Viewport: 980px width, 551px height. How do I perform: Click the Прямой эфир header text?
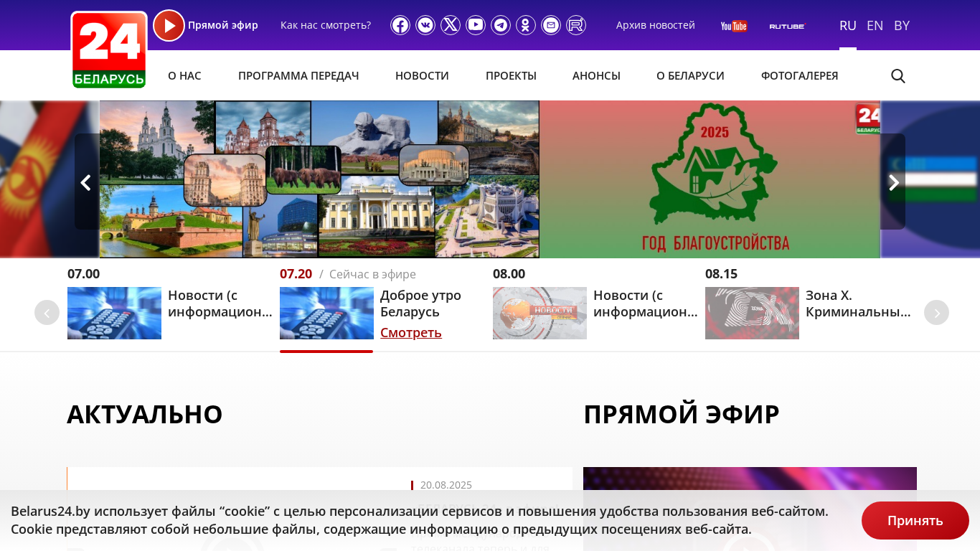(x=223, y=26)
